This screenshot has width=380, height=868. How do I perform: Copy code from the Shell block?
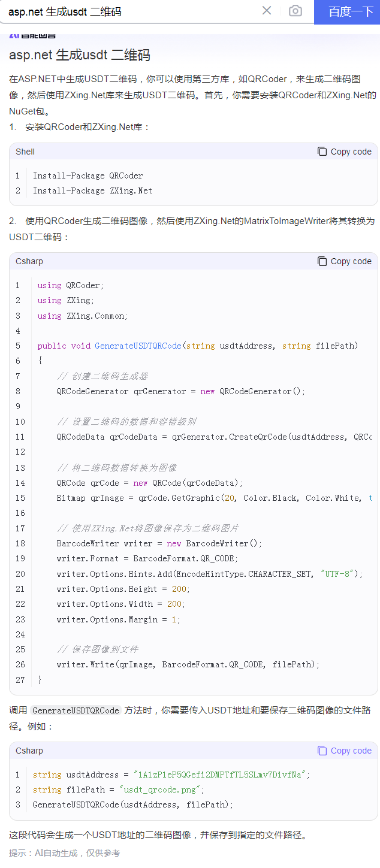click(345, 152)
